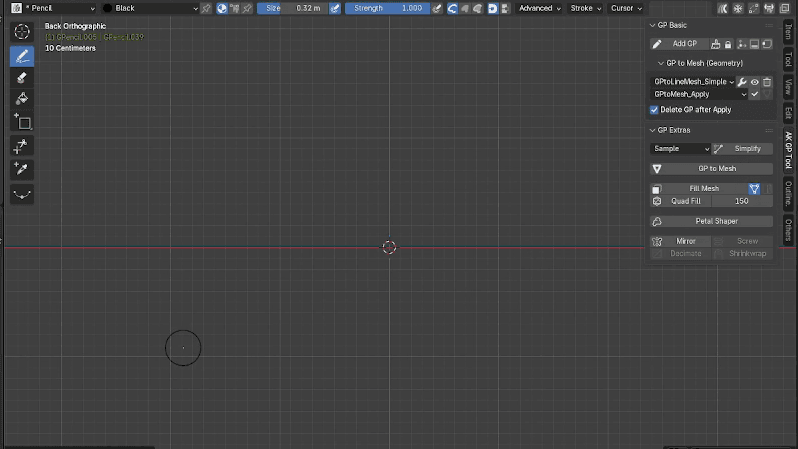Screen dimensions: 798x449
Task: Select the Curve tool at toolbar bottom
Action: click(22, 194)
